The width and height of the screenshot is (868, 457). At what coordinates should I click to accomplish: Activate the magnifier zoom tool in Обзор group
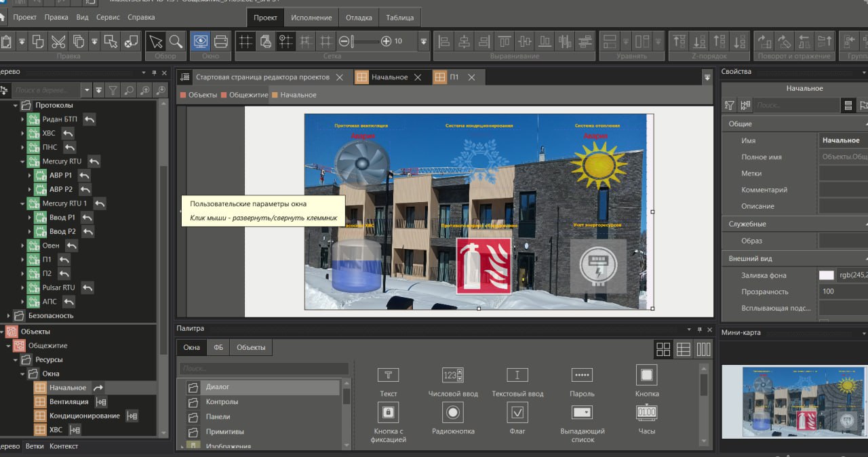[x=176, y=41]
